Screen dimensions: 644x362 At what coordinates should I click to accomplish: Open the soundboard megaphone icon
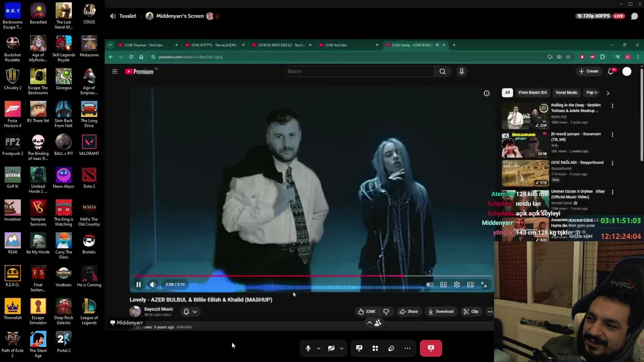[391, 348]
